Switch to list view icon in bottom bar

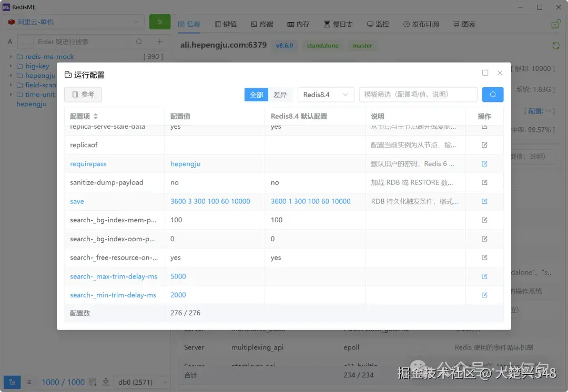tap(29, 382)
